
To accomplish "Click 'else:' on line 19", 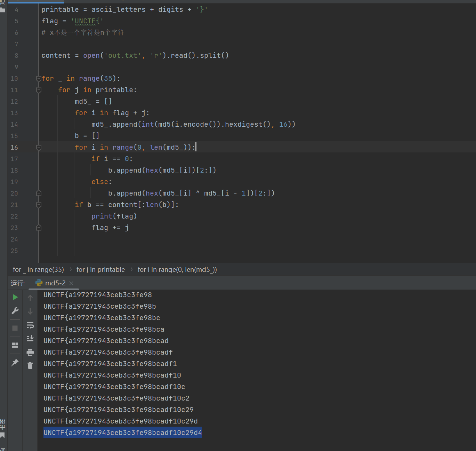I will 102,182.
